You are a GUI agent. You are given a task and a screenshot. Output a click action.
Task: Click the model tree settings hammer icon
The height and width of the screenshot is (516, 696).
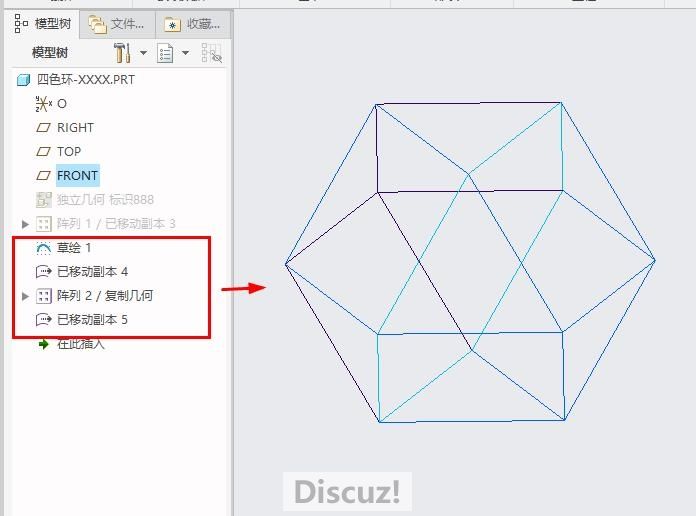(x=122, y=53)
